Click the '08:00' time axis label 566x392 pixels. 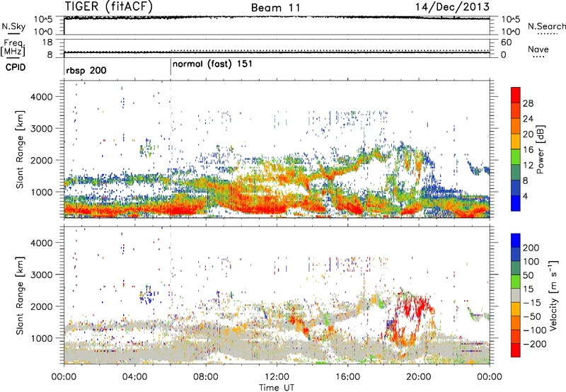click(205, 377)
